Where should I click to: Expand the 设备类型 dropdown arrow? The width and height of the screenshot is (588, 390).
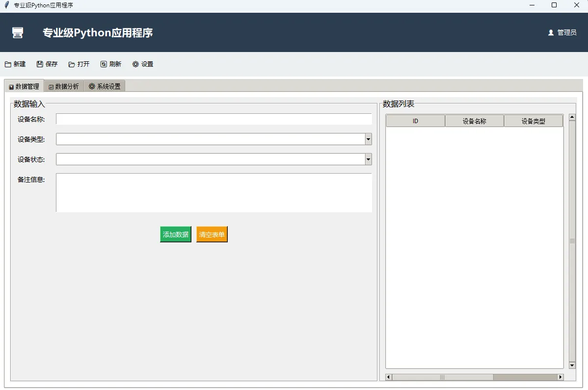click(368, 139)
